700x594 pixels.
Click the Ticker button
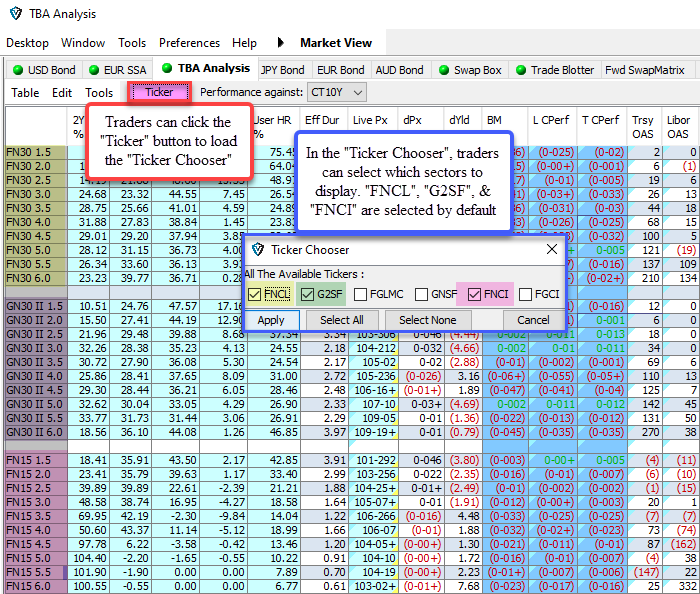[x=159, y=92]
